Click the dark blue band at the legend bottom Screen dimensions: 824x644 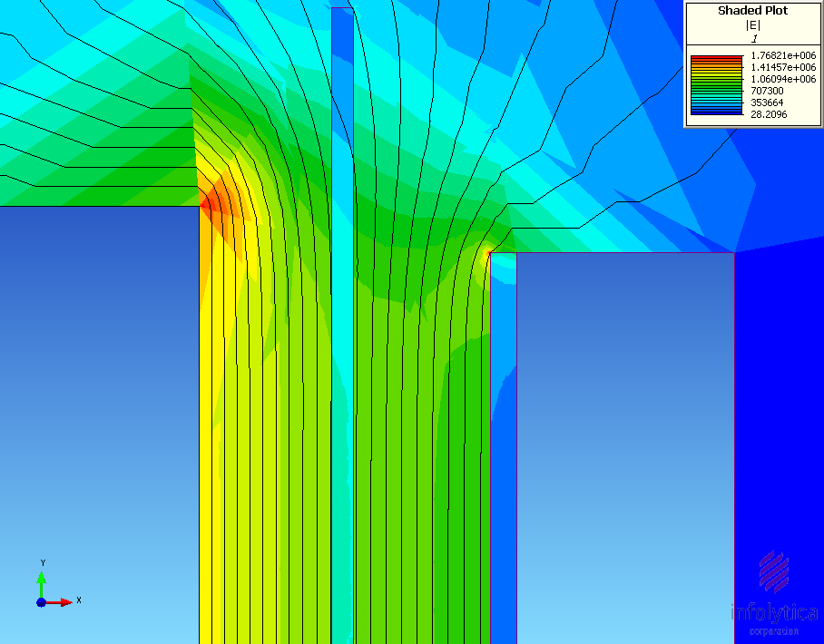pos(715,114)
